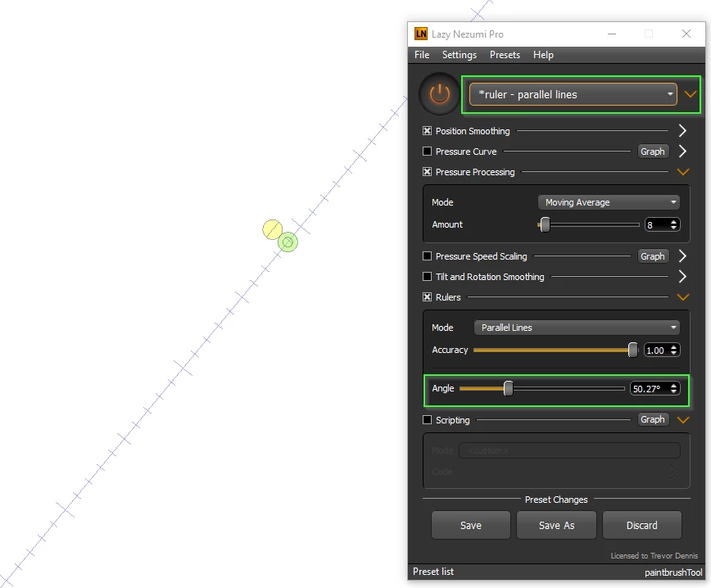Open the Help menu
Viewport: 711px width, 588px height.
(x=543, y=55)
